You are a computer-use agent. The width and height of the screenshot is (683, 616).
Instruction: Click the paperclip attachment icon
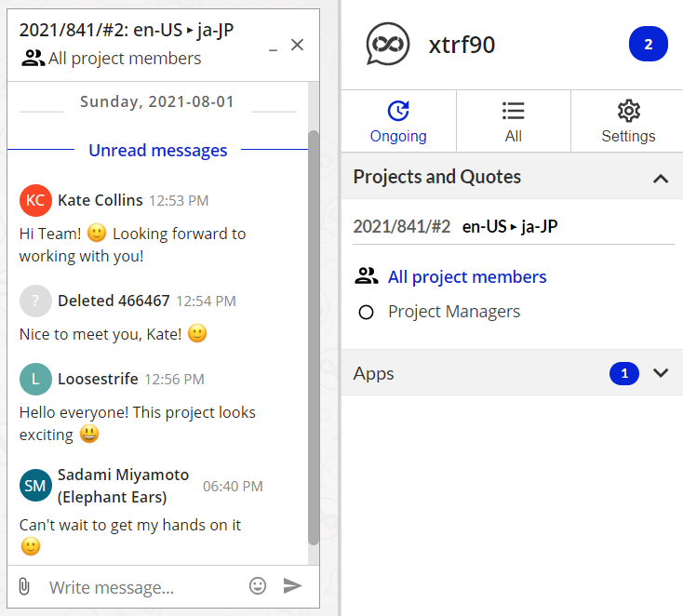tap(24, 586)
